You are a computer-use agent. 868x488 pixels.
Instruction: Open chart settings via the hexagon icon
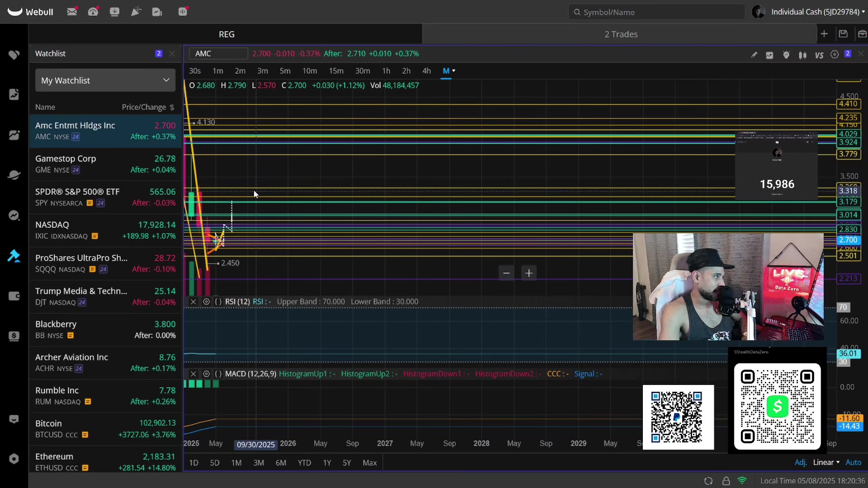click(835, 55)
